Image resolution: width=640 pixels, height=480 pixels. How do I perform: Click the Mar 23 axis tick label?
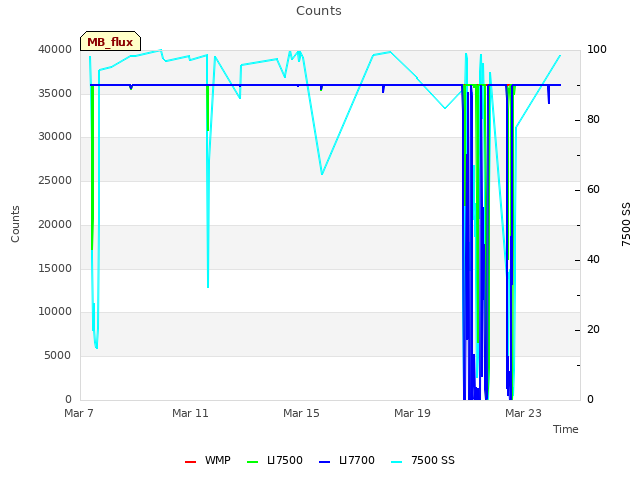[x=523, y=413]
